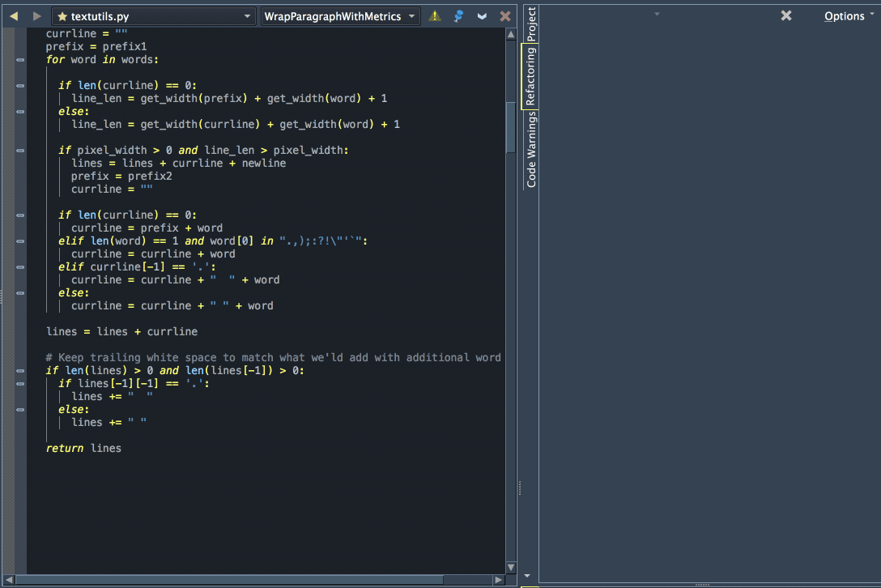Image resolution: width=881 pixels, height=588 pixels.
Task: Click the yellow code warning triangle icon
Action: pyautogui.click(x=435, y=16)
